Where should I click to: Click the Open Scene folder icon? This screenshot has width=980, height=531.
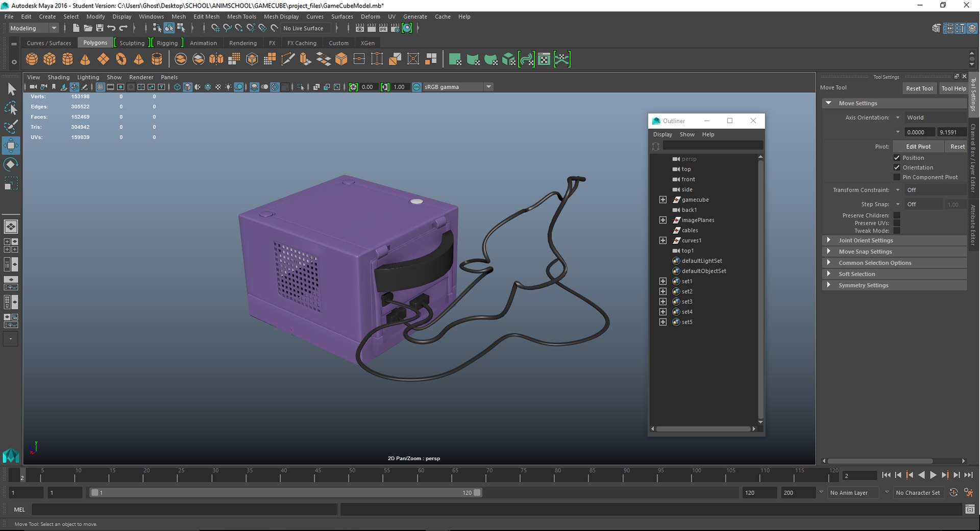pos(88,28)
